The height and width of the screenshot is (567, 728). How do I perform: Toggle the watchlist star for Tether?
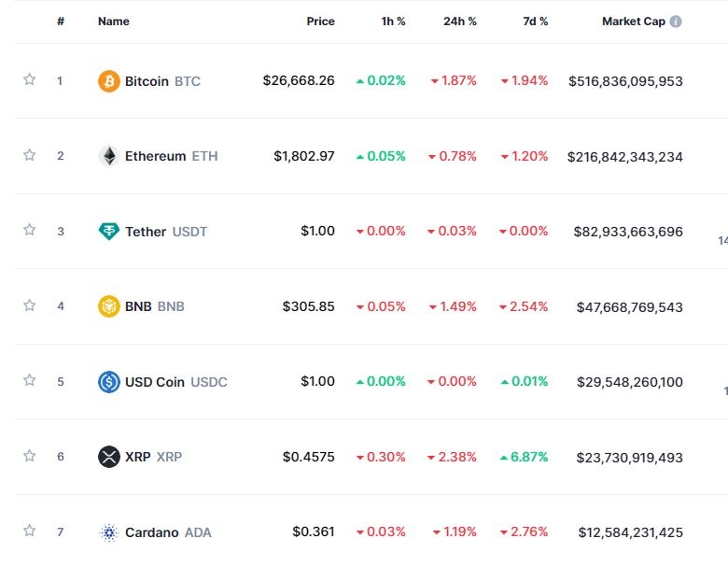click(29, 230)
